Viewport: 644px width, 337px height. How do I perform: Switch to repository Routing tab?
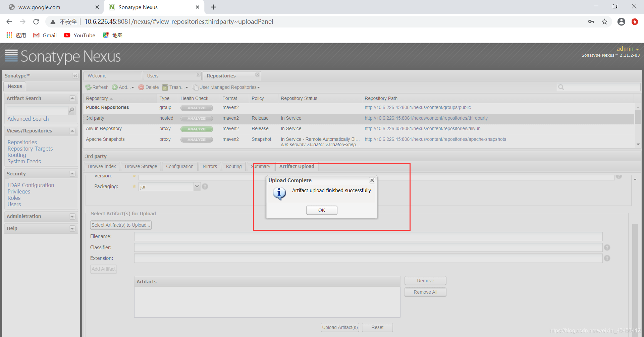point(234,166)
